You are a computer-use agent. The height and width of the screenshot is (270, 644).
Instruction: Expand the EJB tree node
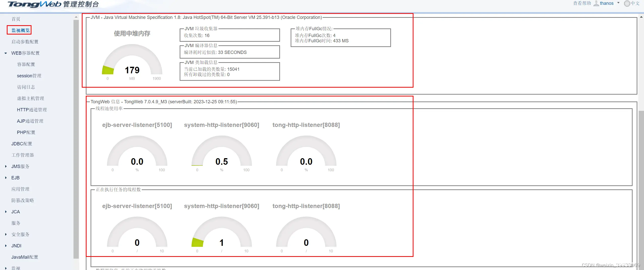point(6,178)
